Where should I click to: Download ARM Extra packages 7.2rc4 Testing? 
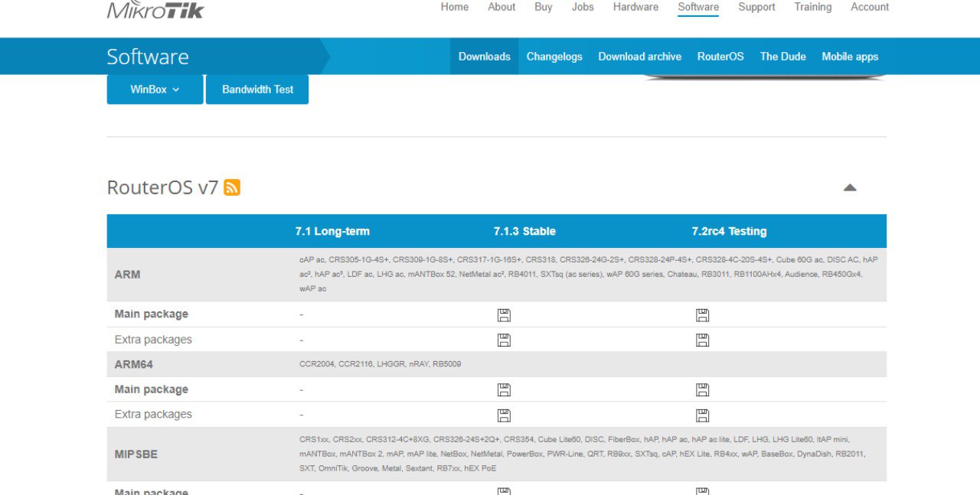pos(702,340)
